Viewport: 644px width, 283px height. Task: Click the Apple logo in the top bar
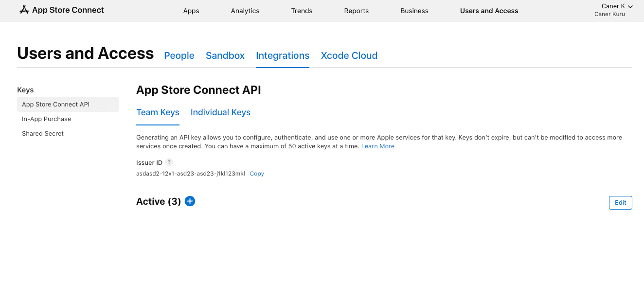pos(24,9)
